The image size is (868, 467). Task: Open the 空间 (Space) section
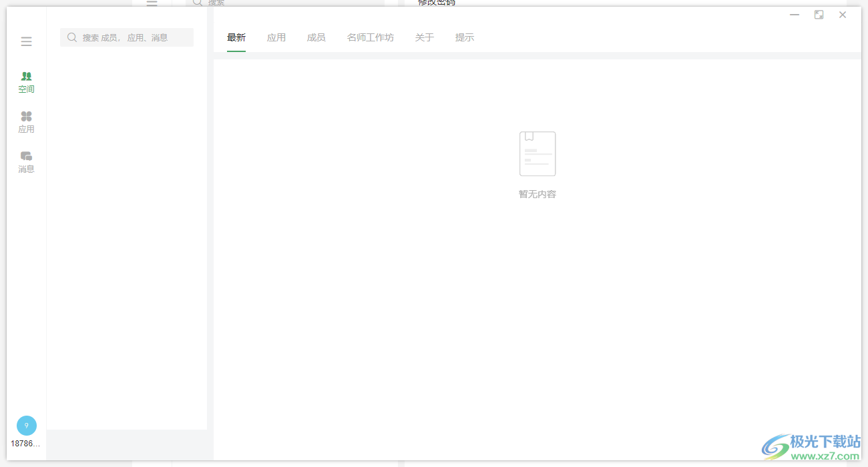pyautogui.click(x=26, y=81)
